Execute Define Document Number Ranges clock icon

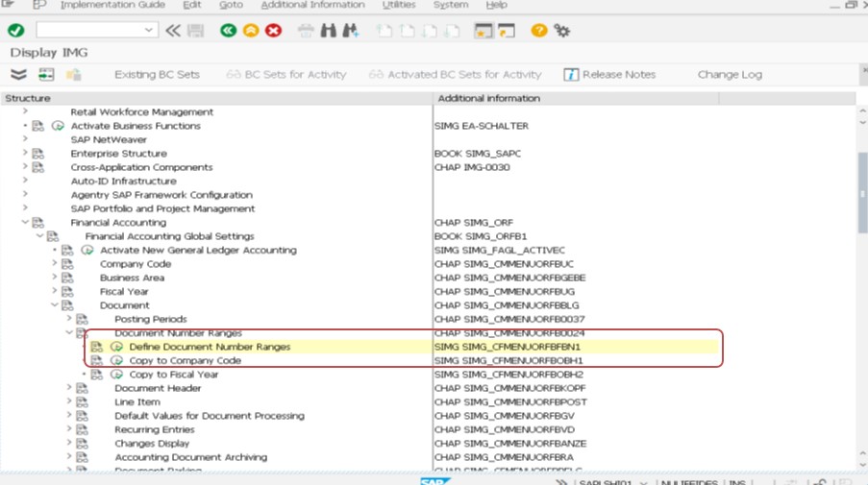pos(116,347)
